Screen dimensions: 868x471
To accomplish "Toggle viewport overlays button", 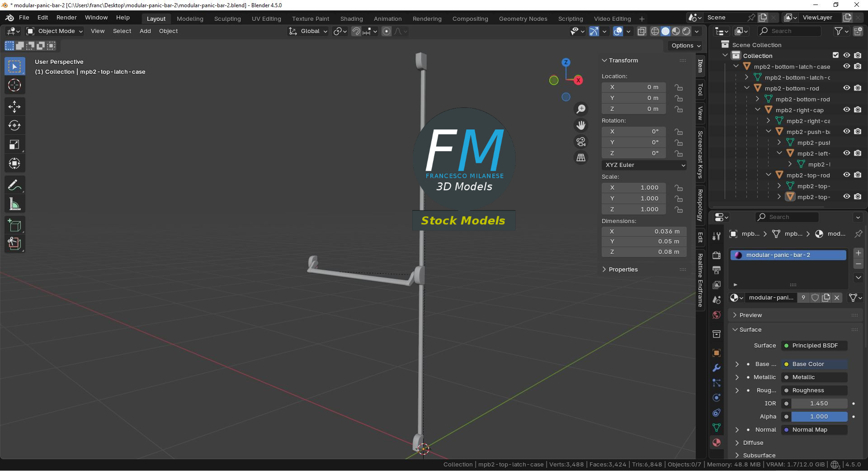I will pyautogui.click(x=618, y=31).
